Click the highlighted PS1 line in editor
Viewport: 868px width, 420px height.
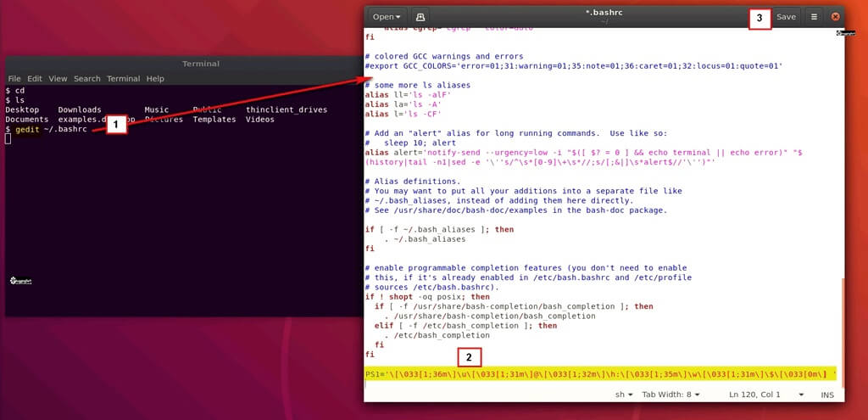point(593,374)
